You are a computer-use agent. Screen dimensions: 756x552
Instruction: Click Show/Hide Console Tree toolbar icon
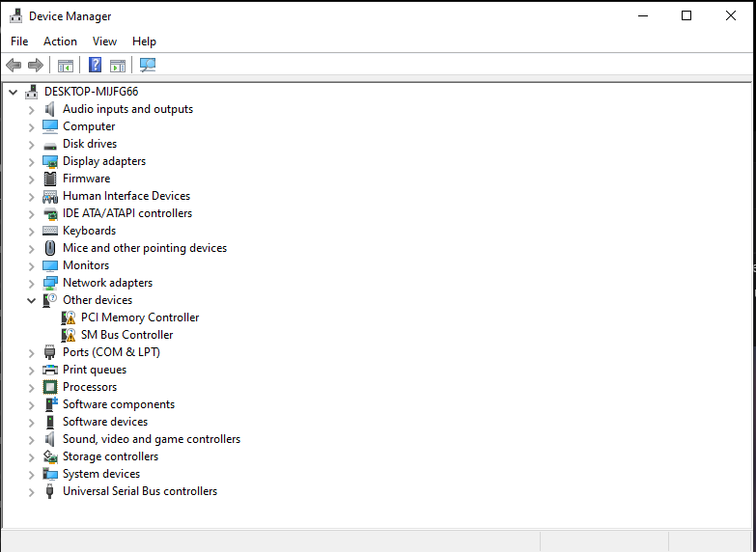click(65, 65)
